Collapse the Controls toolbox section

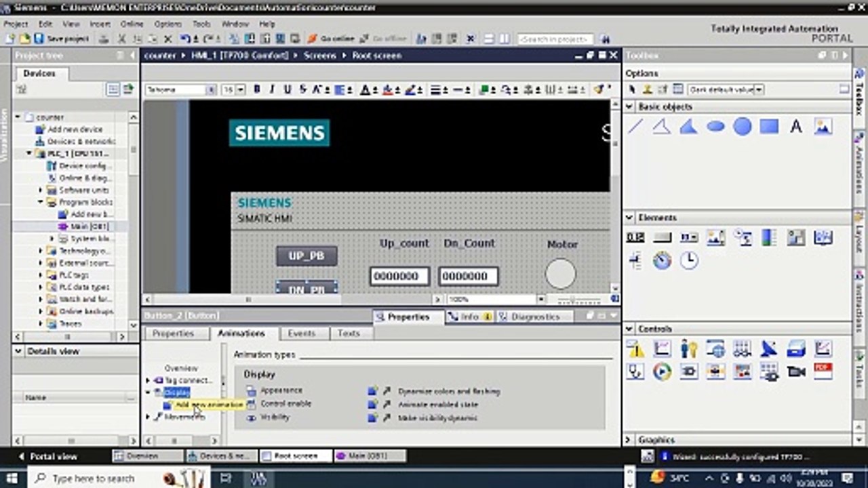[x=629, y=329]
